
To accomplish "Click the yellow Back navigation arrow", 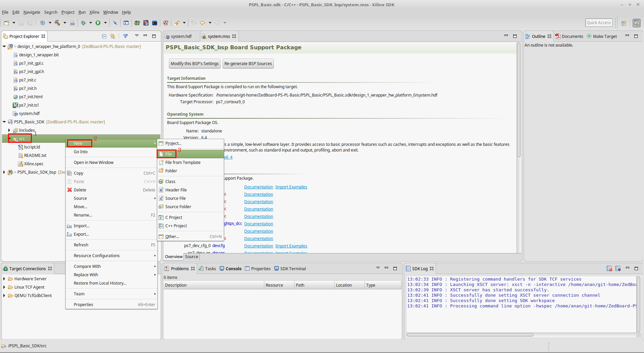I will point(203,23).
